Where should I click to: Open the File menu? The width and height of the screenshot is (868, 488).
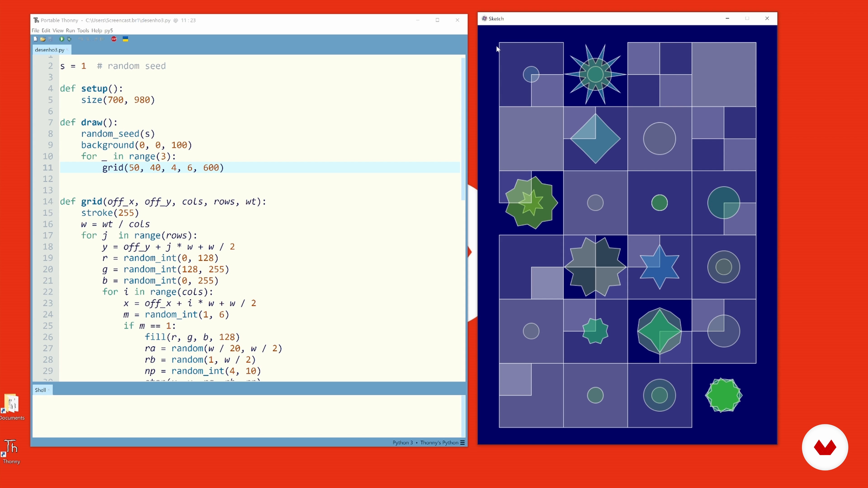[x=35, y=30]
